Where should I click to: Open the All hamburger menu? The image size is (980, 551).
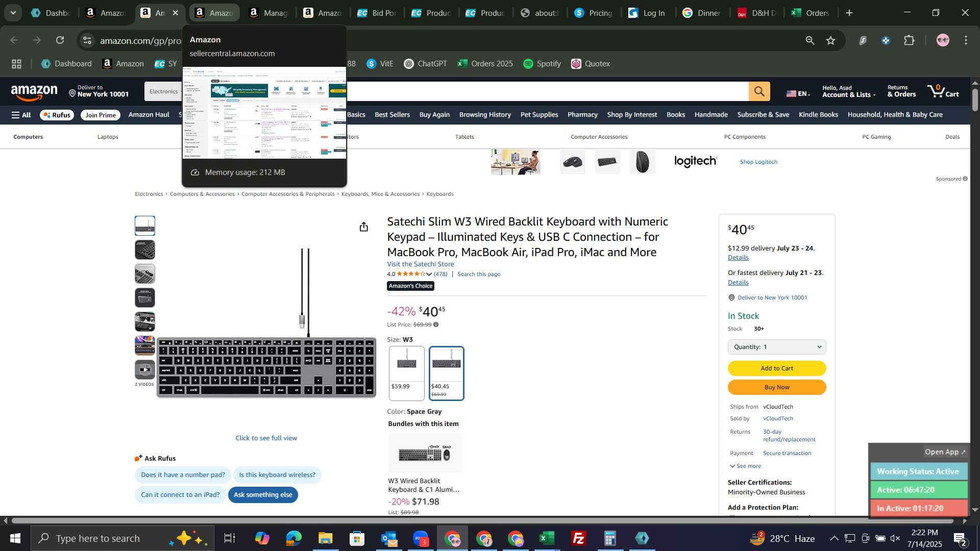(x=21, y=115)
